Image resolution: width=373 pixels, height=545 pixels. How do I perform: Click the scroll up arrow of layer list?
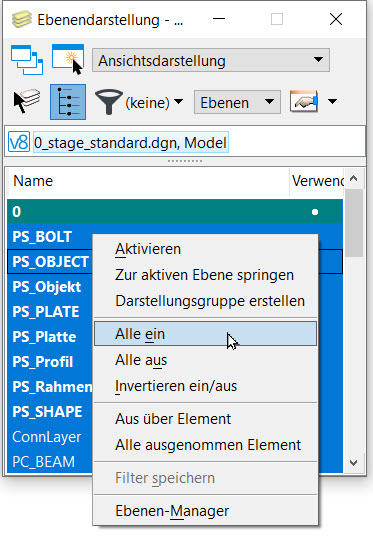[354, 179]
